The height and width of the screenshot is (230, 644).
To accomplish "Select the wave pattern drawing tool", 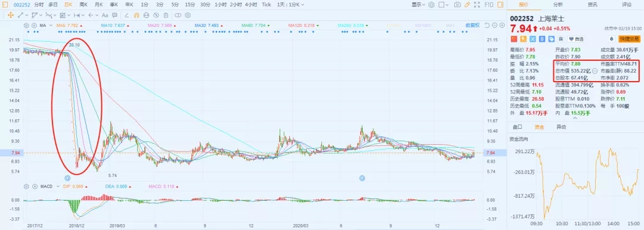I will click(48, 15).
